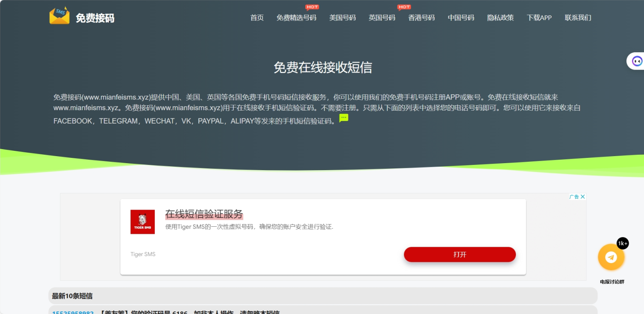
Task: Click the 1k+ badge on the Telegram icon
Action: (623, 243)
